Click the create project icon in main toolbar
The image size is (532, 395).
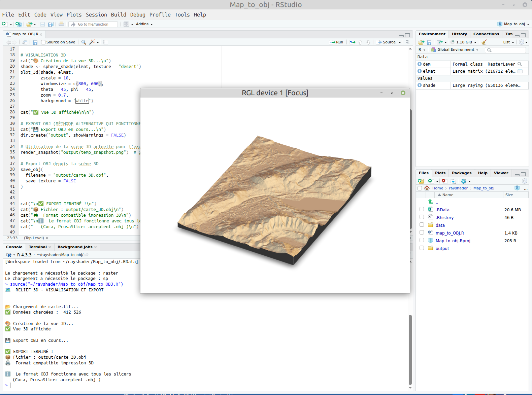click(x=19, y=24)
